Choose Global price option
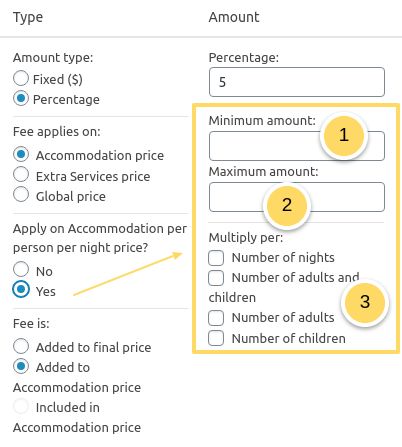 click(x=21, y=195)
